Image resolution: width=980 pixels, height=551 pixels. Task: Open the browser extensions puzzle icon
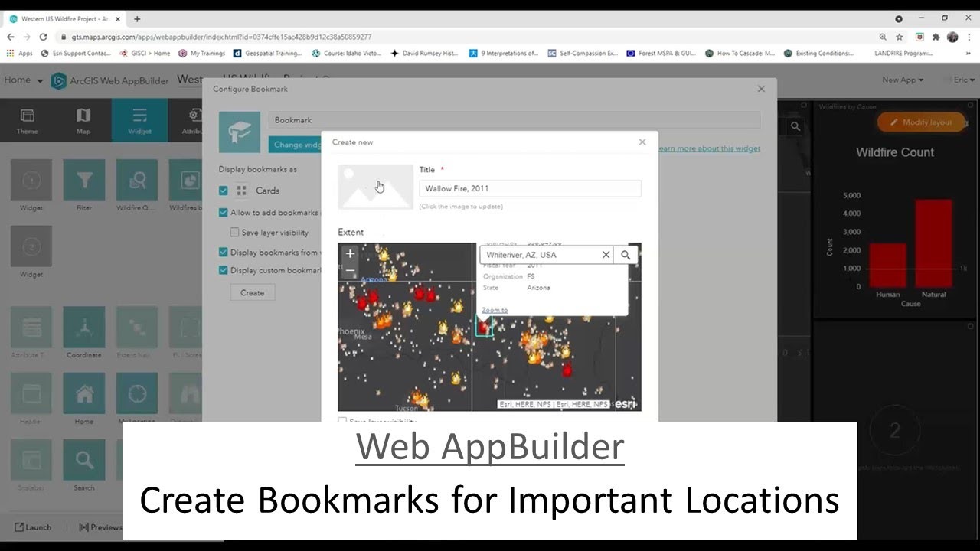pos(936,37)
